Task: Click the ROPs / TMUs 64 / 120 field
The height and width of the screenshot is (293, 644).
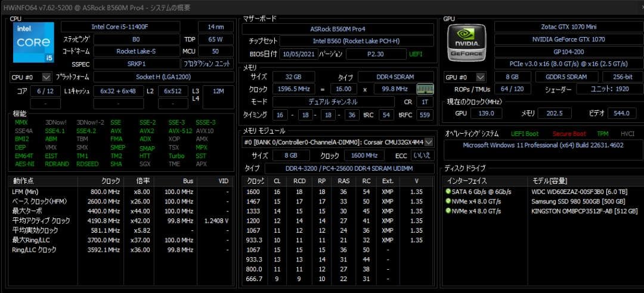Action: (513, 89)
